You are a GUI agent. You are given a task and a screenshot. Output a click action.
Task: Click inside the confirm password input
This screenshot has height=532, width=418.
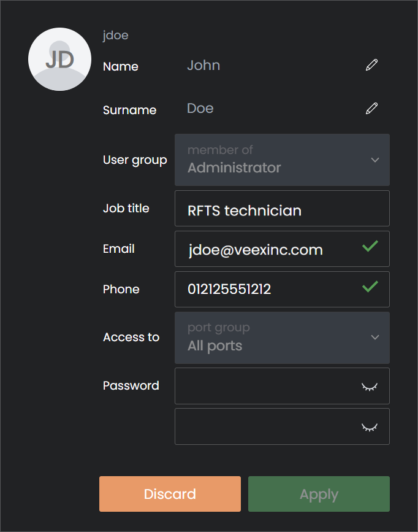(x=264, y=427)
